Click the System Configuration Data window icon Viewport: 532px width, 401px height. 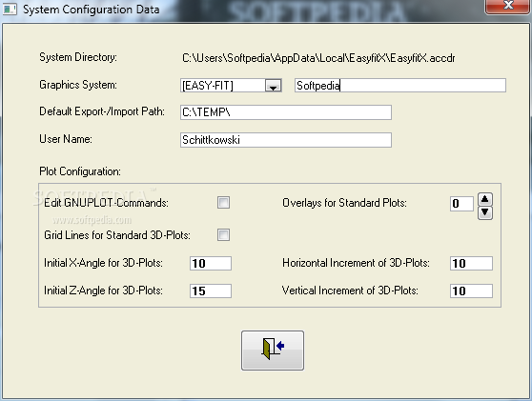coord(10,10)
